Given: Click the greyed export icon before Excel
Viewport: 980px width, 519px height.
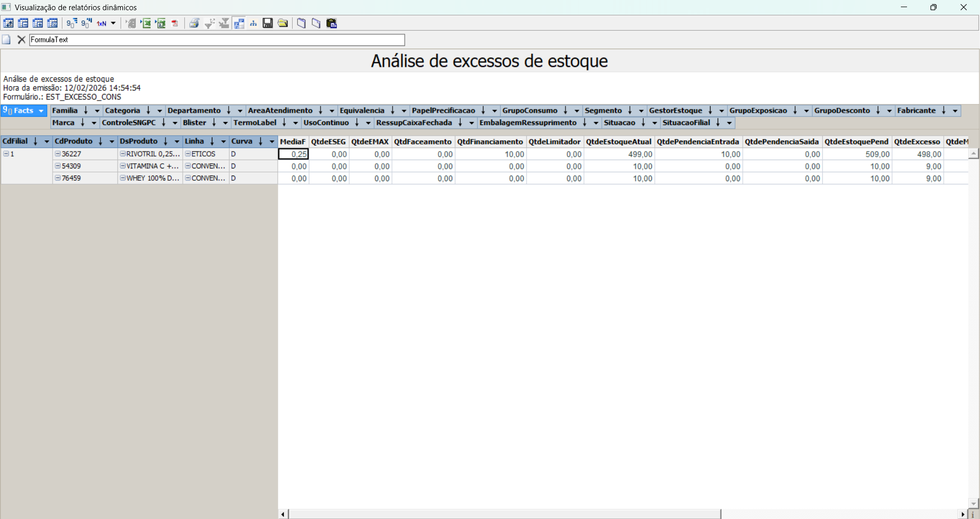Looking at the screenshot, I should click(x=131, y=23).
